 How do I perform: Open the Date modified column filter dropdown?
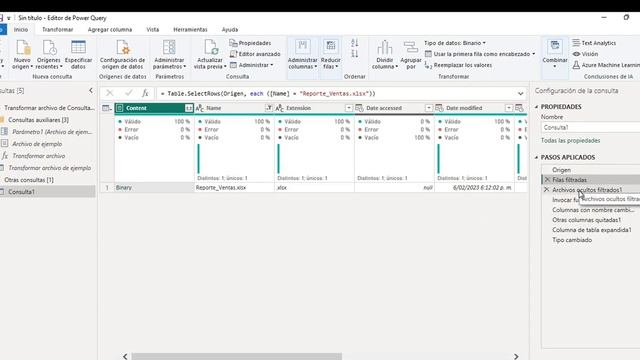(509, 108)
